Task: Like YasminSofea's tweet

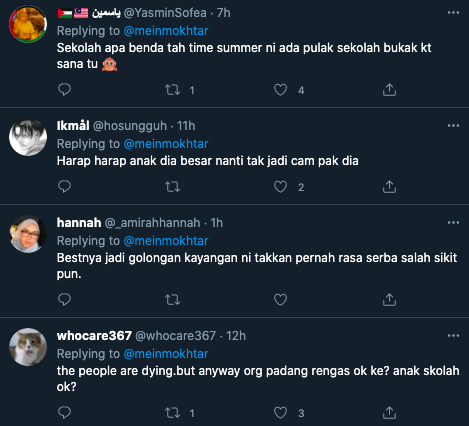Action: [280, 90]
